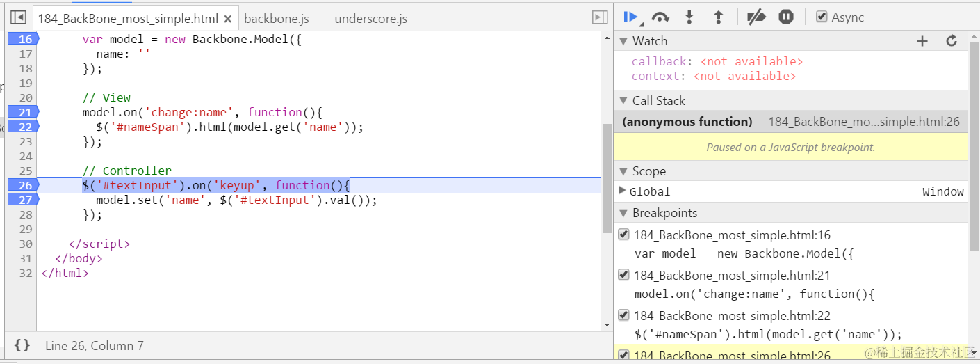The height and width of the screenshot is (364, 980).
Task: Click the scroll-up arrow in code editor
Action: [607, 38]
